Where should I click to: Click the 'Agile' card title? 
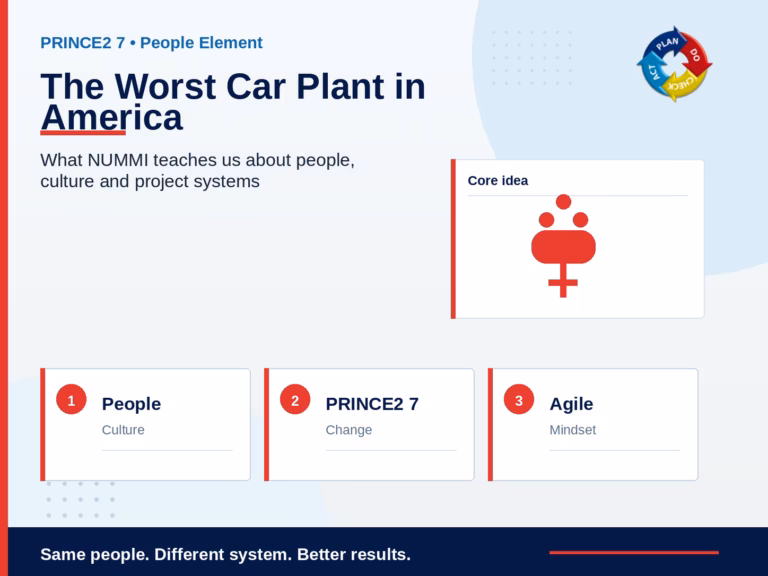(571, 404)
